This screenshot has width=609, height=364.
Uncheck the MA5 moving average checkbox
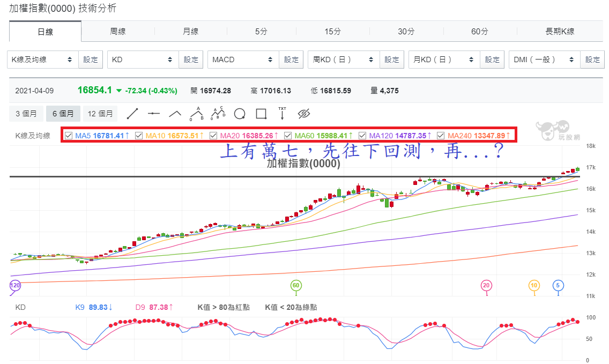click(69, 136)
